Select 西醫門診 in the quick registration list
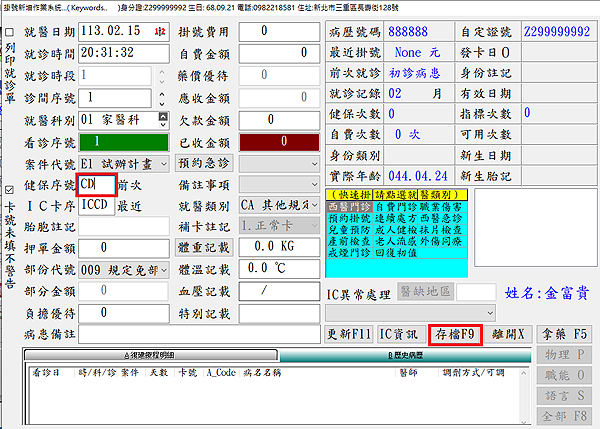Viewport: 600px width, 429px height. [349, 205]
